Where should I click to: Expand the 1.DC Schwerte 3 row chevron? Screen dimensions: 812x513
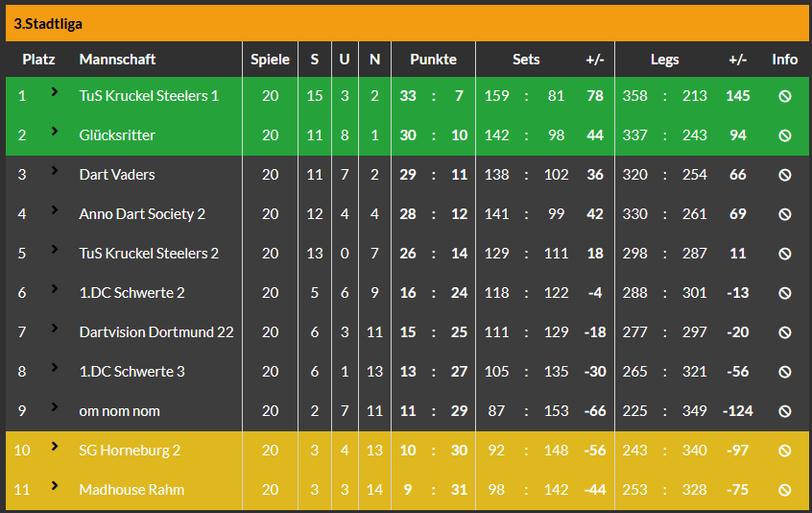point(55,368)
